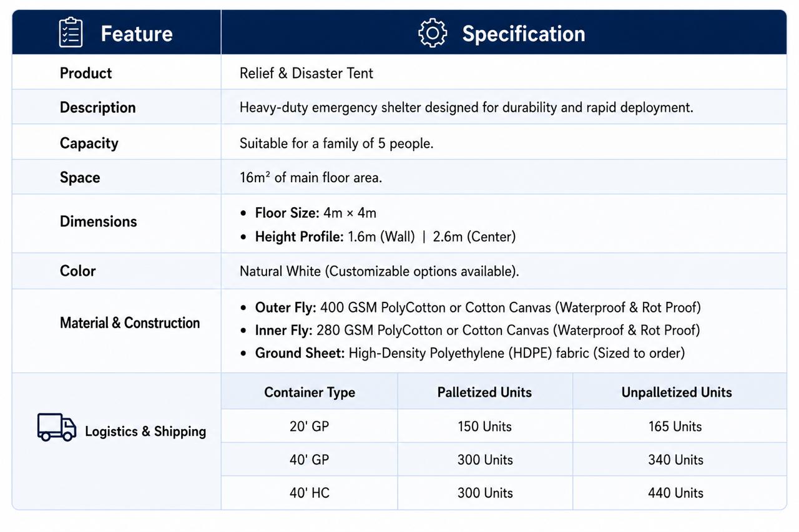
Task: Click the Ground Sheet HDPE bullet
Action: tap(463, 353)
